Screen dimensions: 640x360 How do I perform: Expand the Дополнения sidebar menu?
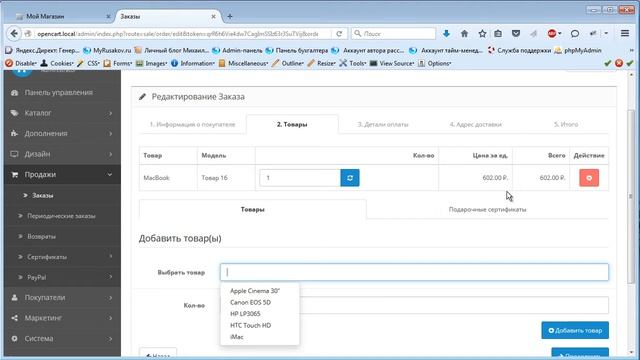[x=62, y=133]
